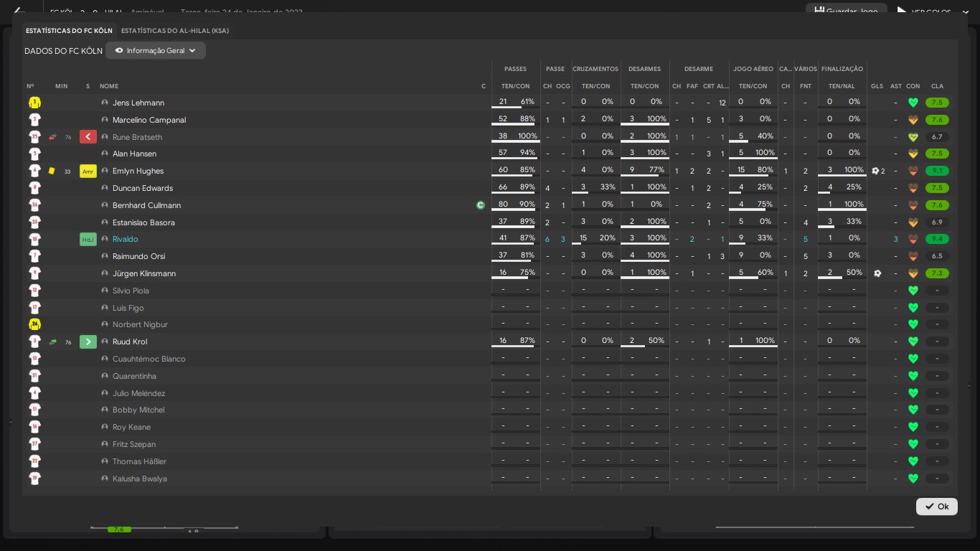Sort by the Nº column header
Image resolution: width=980 pixels, height=551 pixels.
click(30, 86)
